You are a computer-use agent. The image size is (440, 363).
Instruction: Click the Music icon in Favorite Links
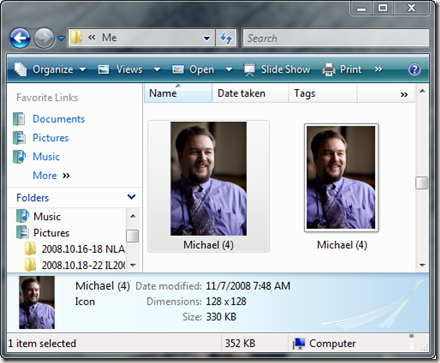19,156
